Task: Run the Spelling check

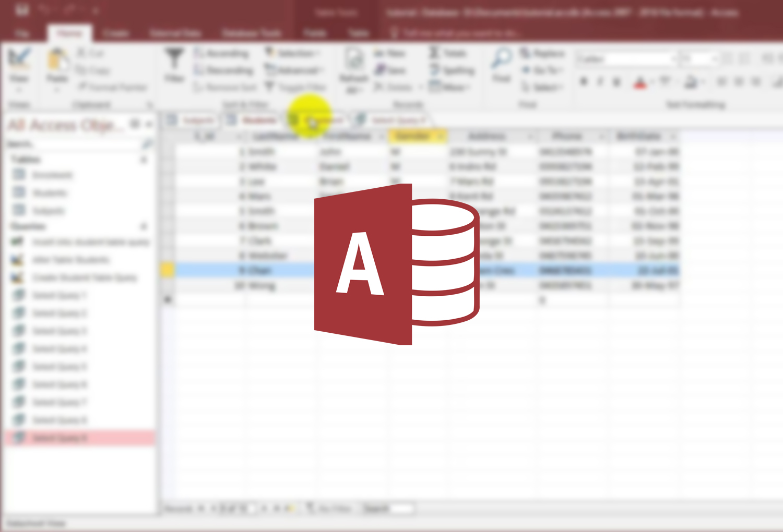Action: point(452,70)
